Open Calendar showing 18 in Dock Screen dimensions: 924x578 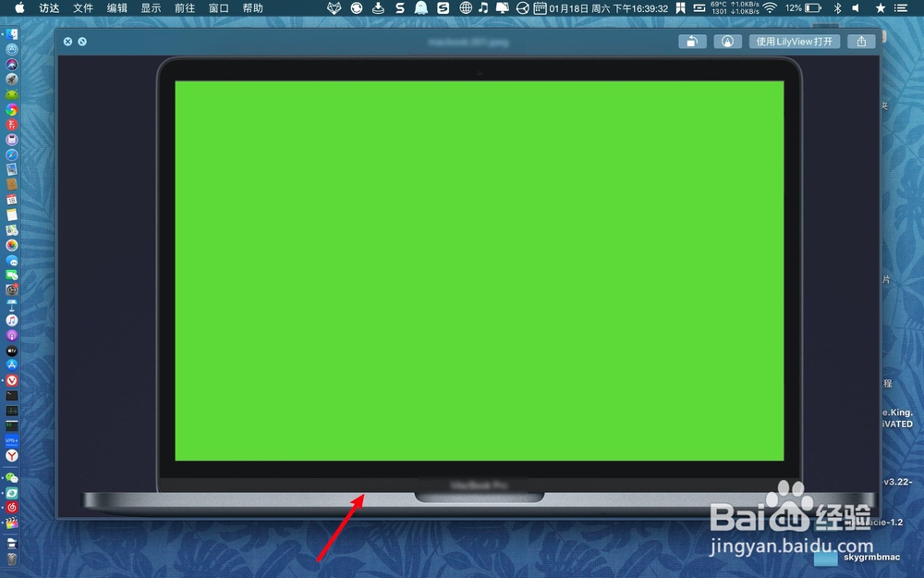pyautogui.click(x=12, y=200)
